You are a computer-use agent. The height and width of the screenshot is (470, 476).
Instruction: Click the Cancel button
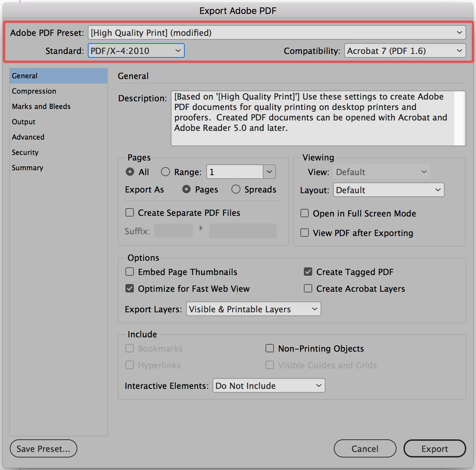[365, 449]
